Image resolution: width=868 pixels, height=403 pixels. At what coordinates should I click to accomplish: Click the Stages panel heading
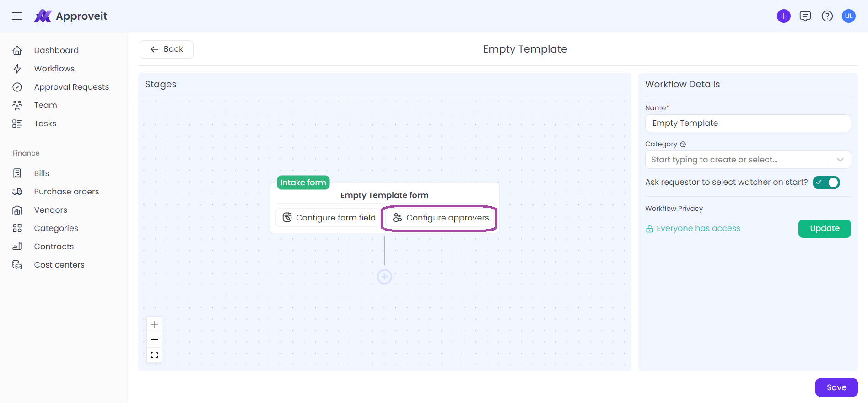pos(161,84)
